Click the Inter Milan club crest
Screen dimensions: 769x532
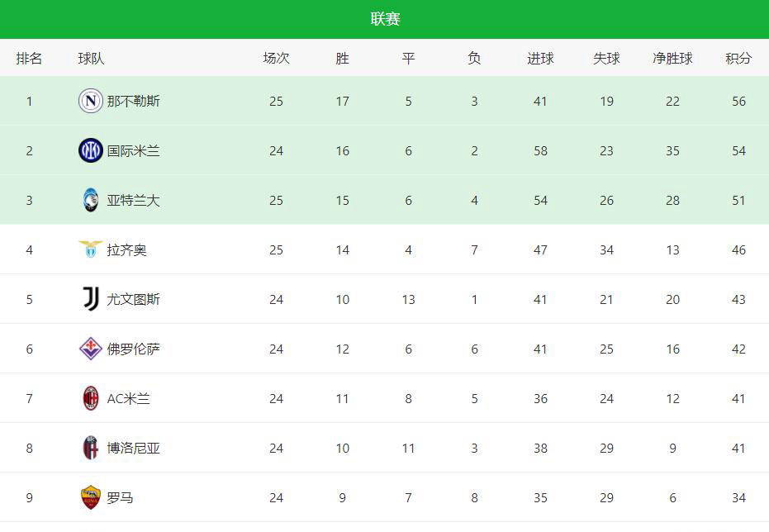[90, 150]
